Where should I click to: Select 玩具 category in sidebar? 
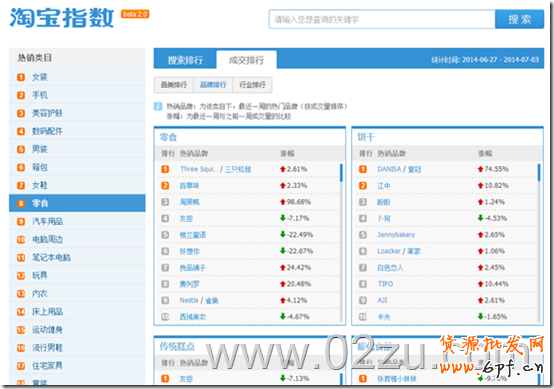pos(77,275)
